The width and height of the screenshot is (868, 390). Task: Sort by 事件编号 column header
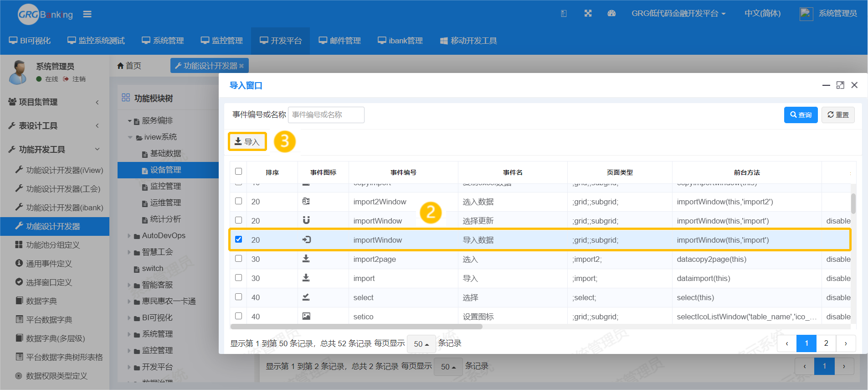click(403, 172)
